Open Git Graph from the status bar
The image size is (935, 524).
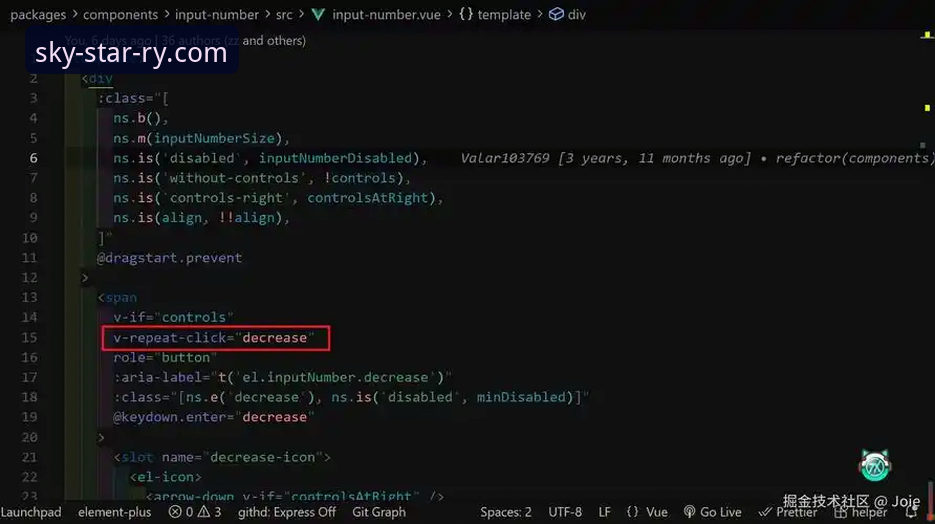[379, 512]
